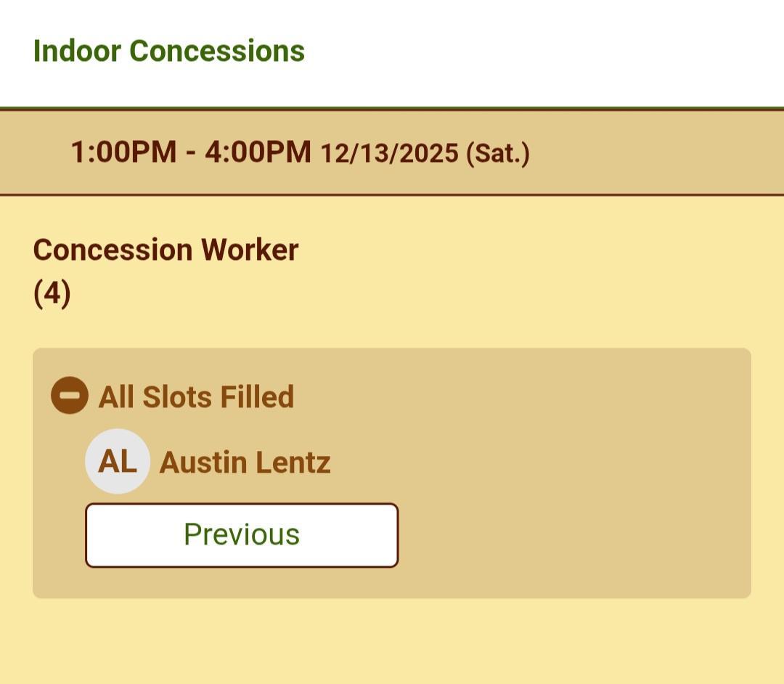The width and height of the screenshot is (784, 684).
Task: Open the AL avatar circle
Action: [117, 462]
